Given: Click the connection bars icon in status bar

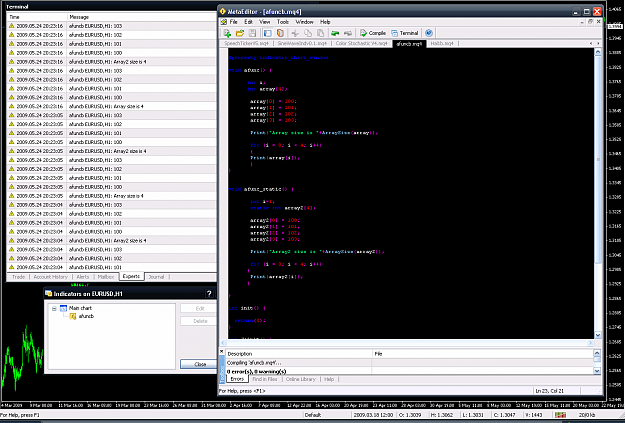Looking at the screenshot, I should 560,415.
